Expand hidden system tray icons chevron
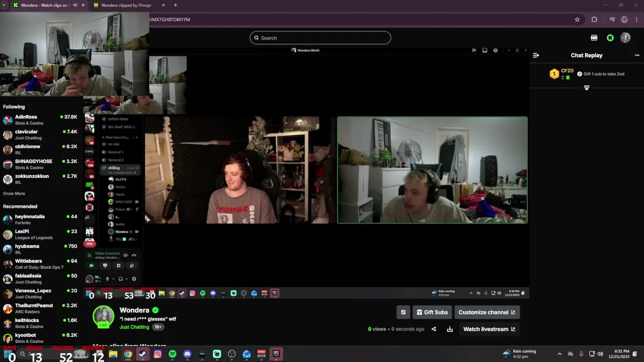This screenshot has height=362, width=644. [x=559, y=354]
